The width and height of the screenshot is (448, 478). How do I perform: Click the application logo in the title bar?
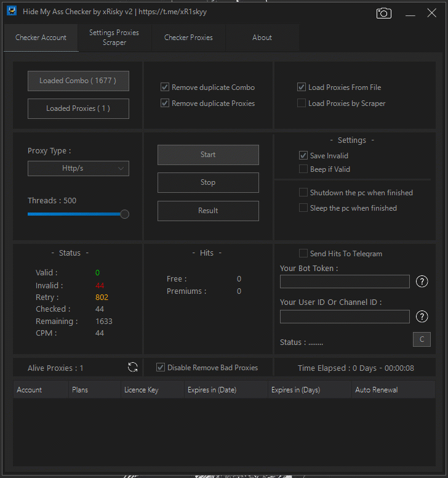pos(11,12)
